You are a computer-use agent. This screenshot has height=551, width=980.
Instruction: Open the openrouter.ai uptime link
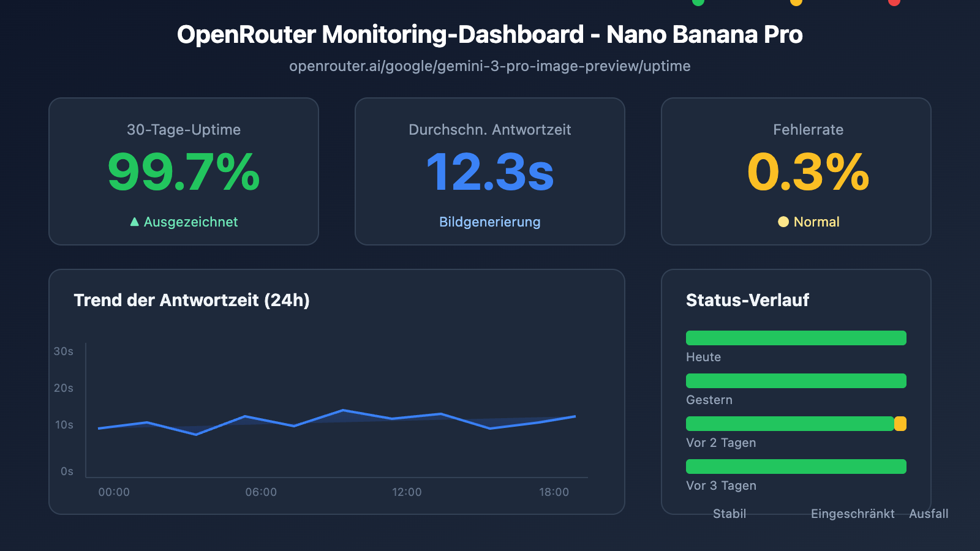[x=489, y=66]
